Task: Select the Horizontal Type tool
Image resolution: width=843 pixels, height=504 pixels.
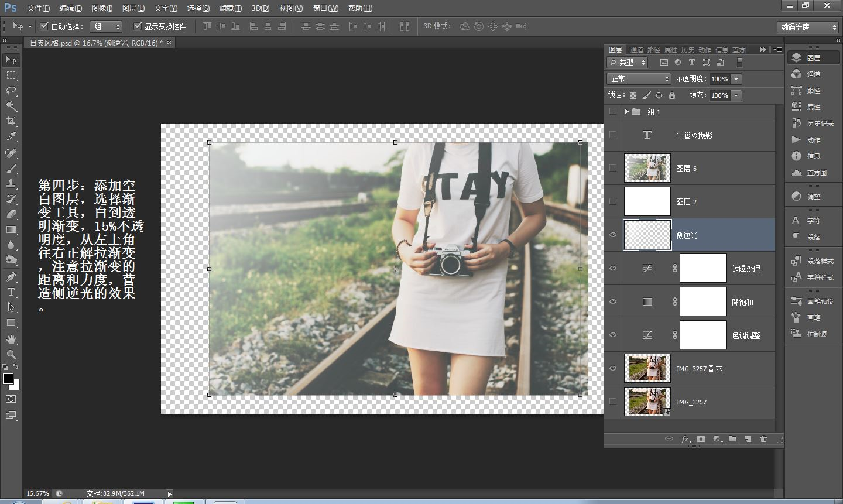Action: pyautogui.click(x=11, y=292)
